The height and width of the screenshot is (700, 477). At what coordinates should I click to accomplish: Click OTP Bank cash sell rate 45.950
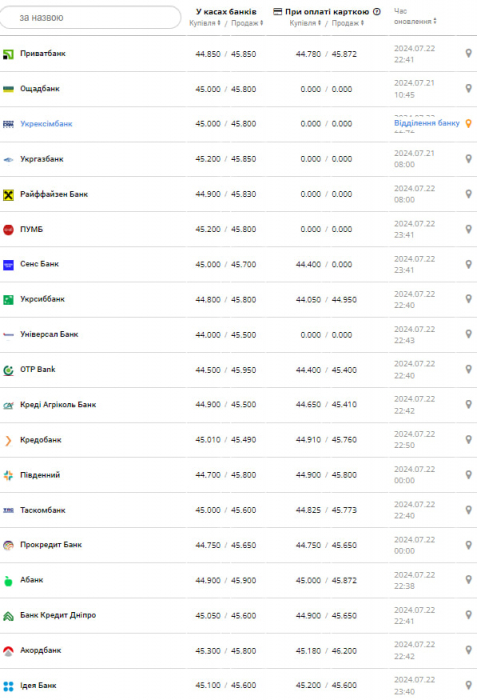[243, 370]
